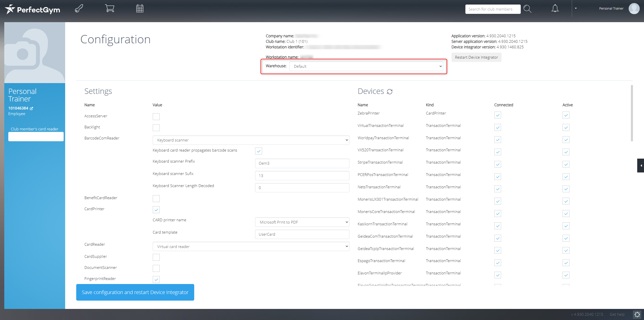
Task: Click Save configuration and restart Device Integrator
Action: (135, 292)
